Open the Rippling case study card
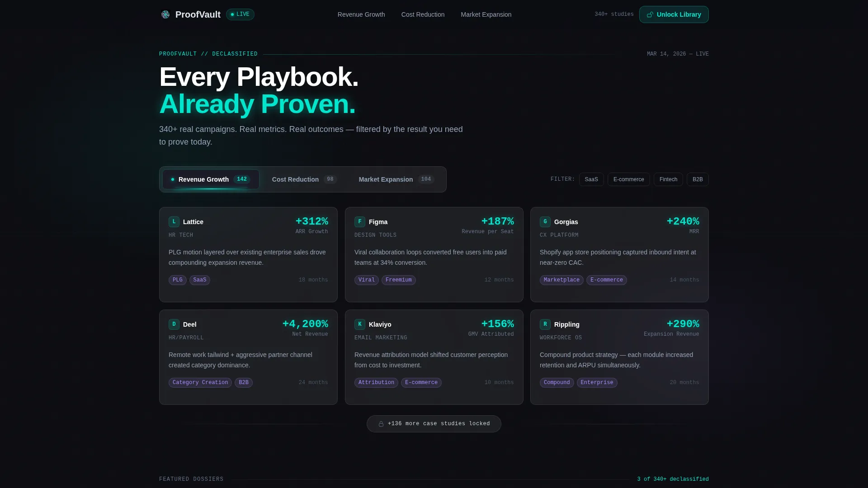 click(619, 357)
